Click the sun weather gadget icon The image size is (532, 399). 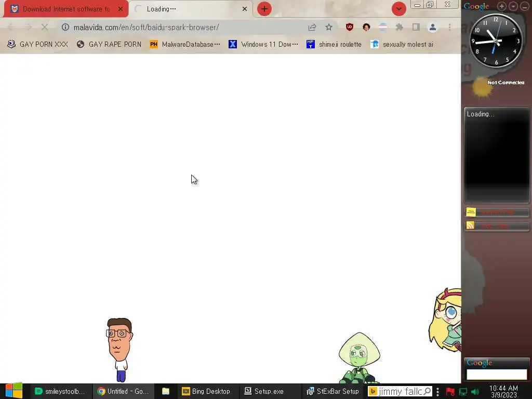pyautogui.click(x=481, y=87)
